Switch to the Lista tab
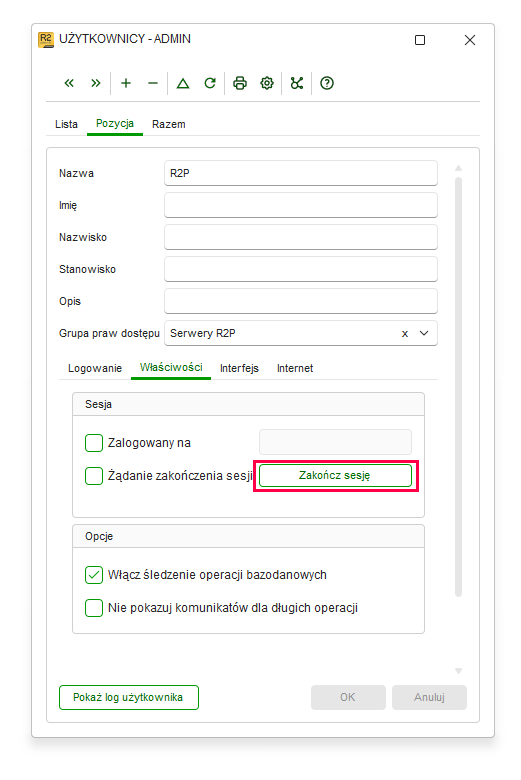Viewport: 521px width, 780px height. [66, 124]
